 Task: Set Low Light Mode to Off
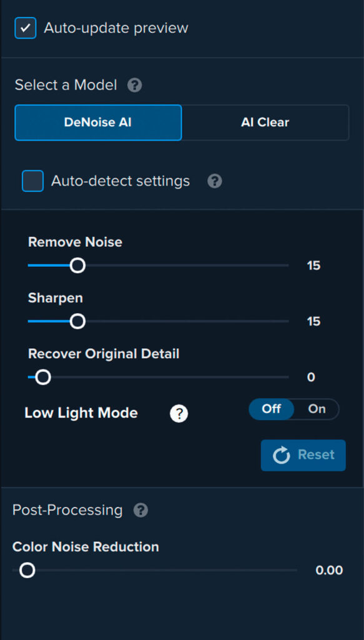(x=272, y=409)
